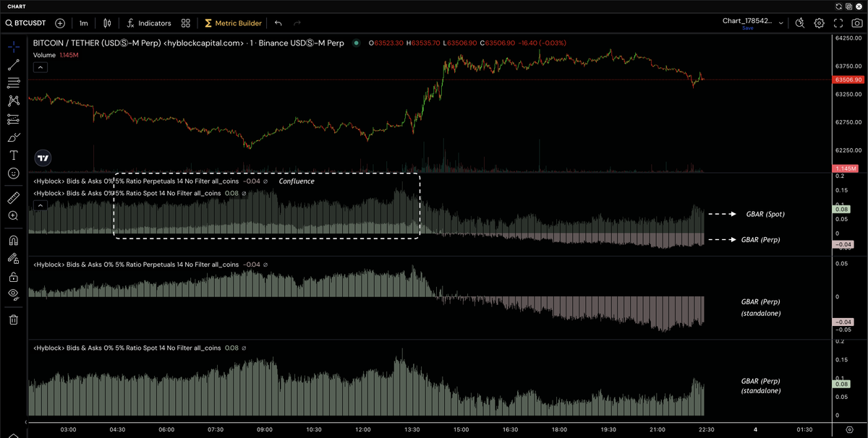Image resolution: width=868 pixels, height=438 pixels.
Task: Click the undo arrow
Action: [x=278, y=23]
